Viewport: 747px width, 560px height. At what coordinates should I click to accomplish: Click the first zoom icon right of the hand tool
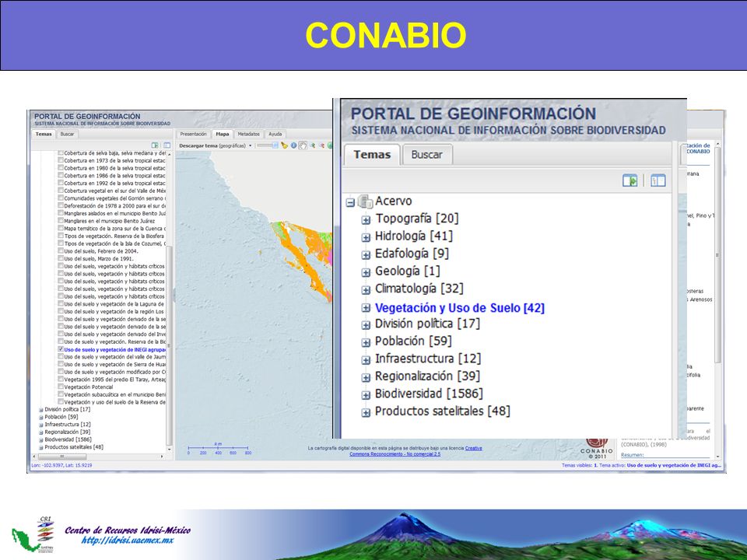[313, 145]
